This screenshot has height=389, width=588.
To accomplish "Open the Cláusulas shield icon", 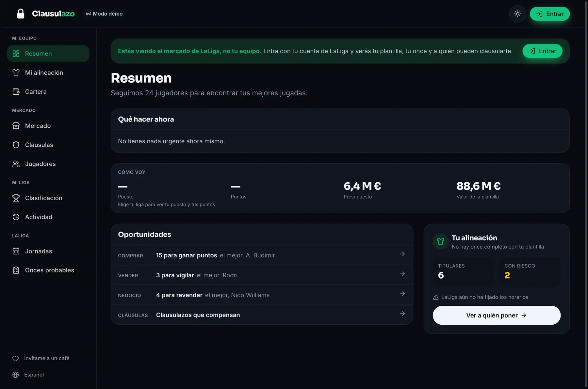I will coord(16,145).
